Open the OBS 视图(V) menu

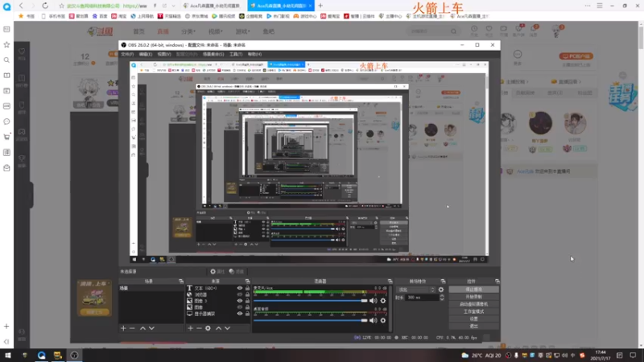pyautogui.click(x=164, y=54)
